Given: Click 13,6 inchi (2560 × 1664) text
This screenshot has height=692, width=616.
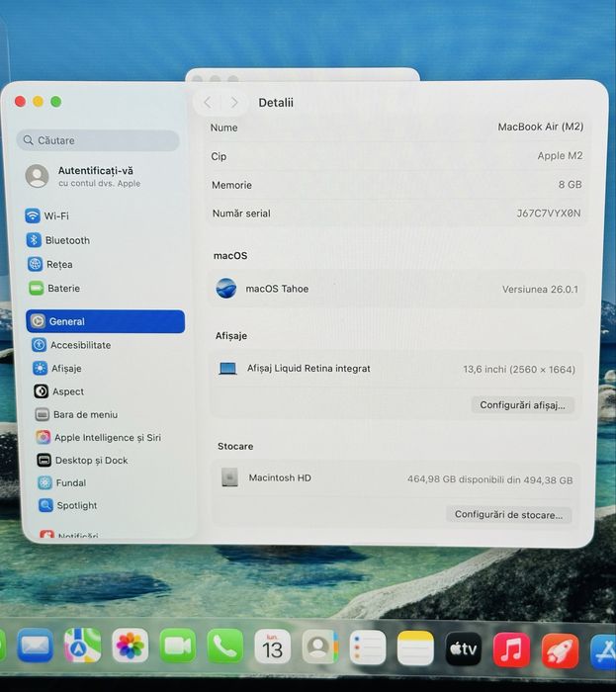Looking at the screenshot, I should [519, 370].
